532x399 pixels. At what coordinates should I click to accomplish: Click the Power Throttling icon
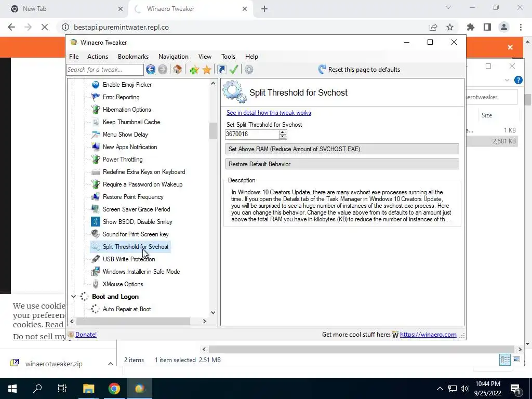click(96, 159)
